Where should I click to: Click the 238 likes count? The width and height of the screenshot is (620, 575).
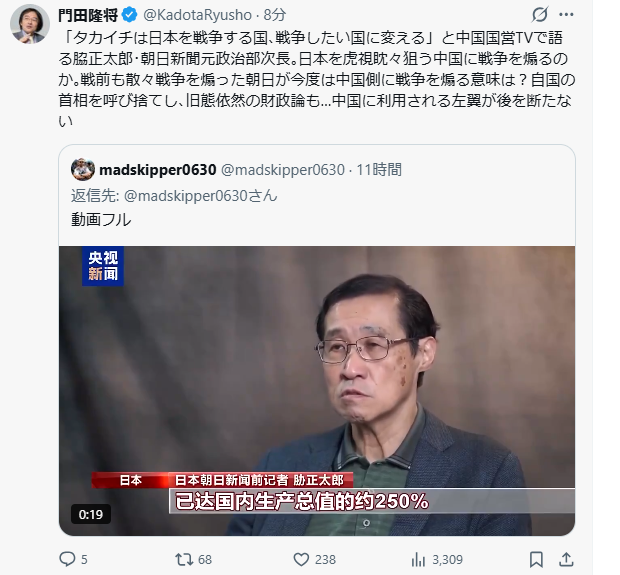pos(325,560)
